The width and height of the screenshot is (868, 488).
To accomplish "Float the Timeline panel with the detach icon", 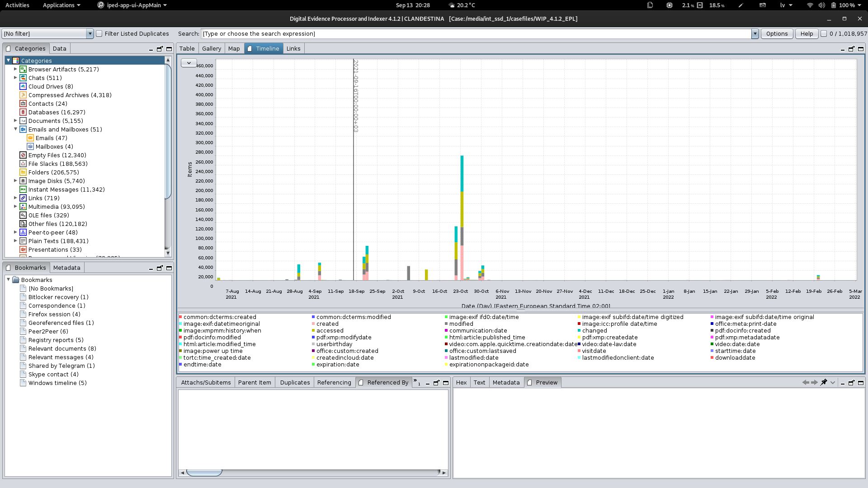I will (851, 49).
